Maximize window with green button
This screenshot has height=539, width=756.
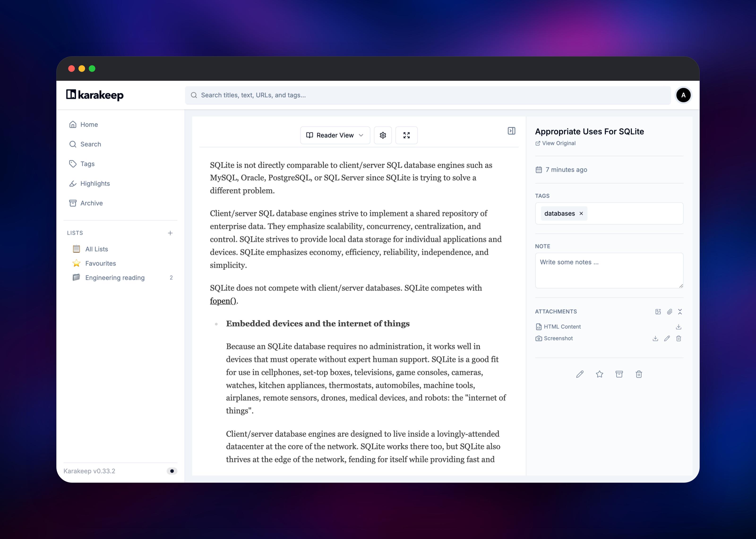(x=92, y=68)
